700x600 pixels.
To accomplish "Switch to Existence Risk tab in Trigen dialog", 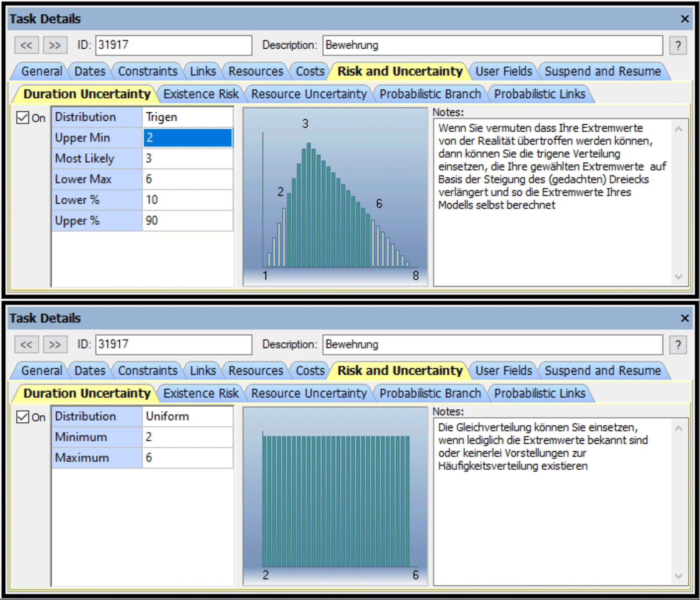I will tap(201, 94).
